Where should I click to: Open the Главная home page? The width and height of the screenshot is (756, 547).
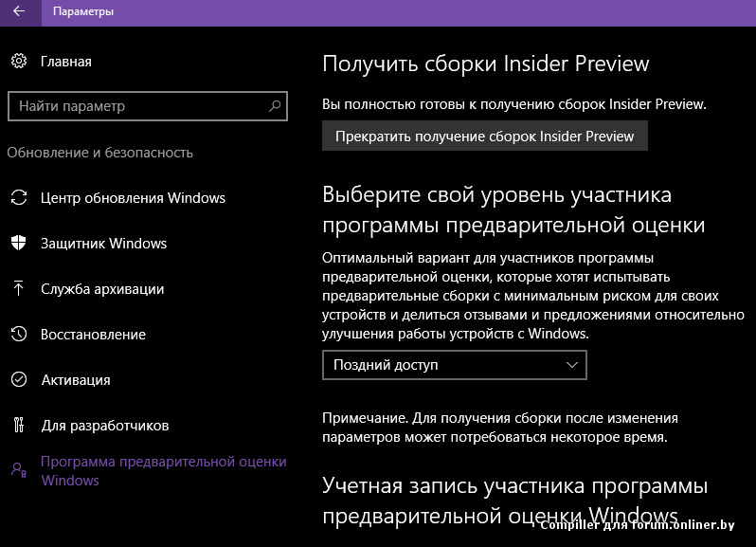coord(66,62)
